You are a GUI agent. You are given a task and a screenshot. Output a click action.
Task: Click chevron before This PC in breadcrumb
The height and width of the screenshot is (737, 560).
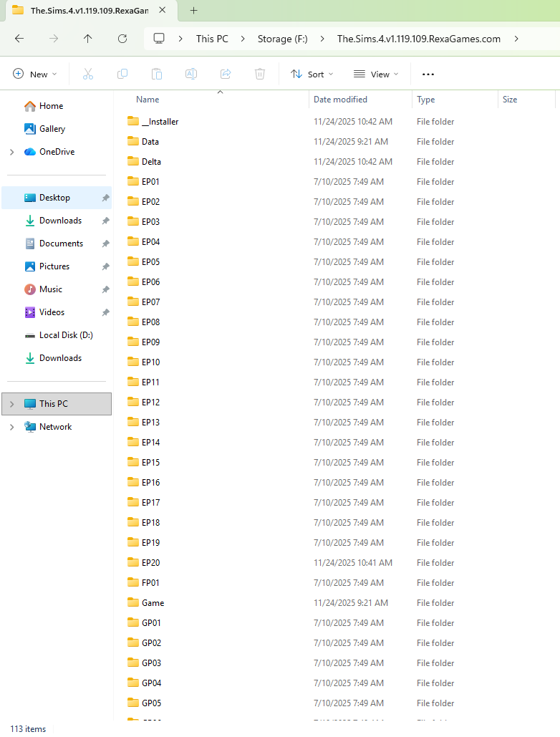[180, 39]
